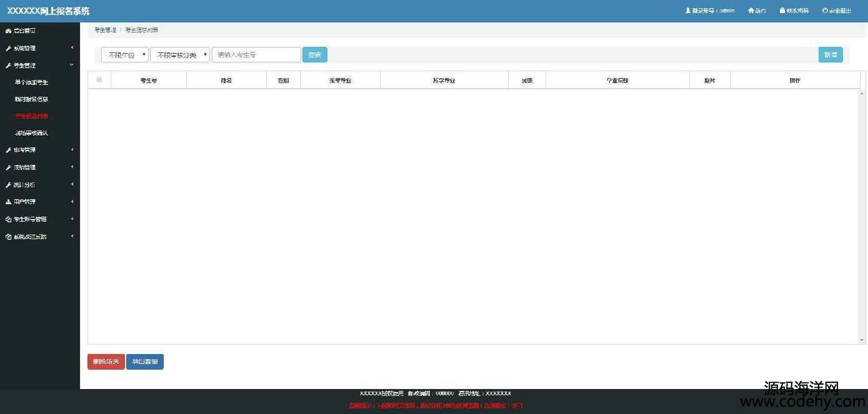Click the XXXXXX网上报名系统 title
868x414 pixels.
click(48, 11)
